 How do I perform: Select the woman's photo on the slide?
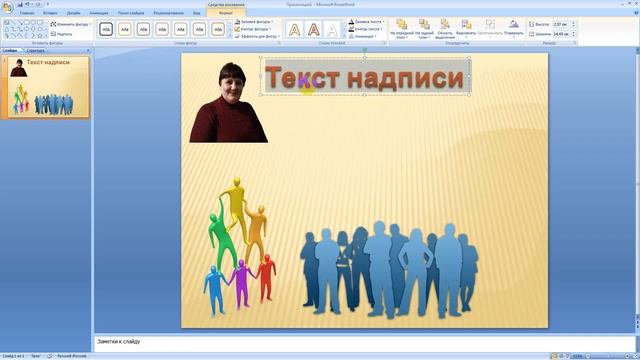229,102
